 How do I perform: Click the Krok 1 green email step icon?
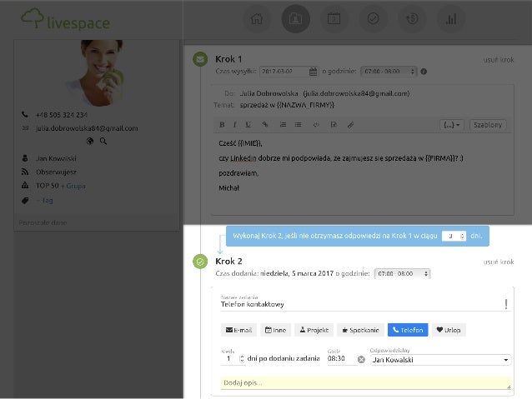coord(200,59)
